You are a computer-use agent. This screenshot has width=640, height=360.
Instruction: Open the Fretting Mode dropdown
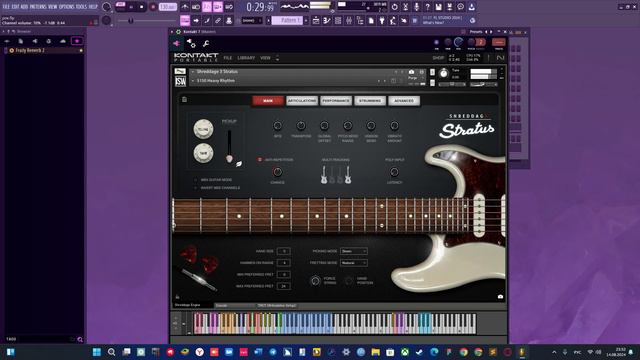(354, 263)
